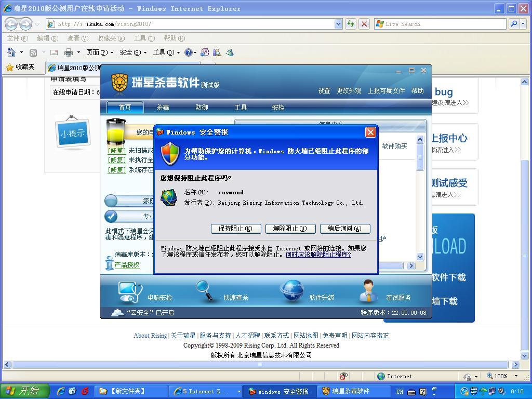Viewport: 532px width, 399px height.
Task: Click IE quick launch icon in taskbar
Action: pos(61,391)
